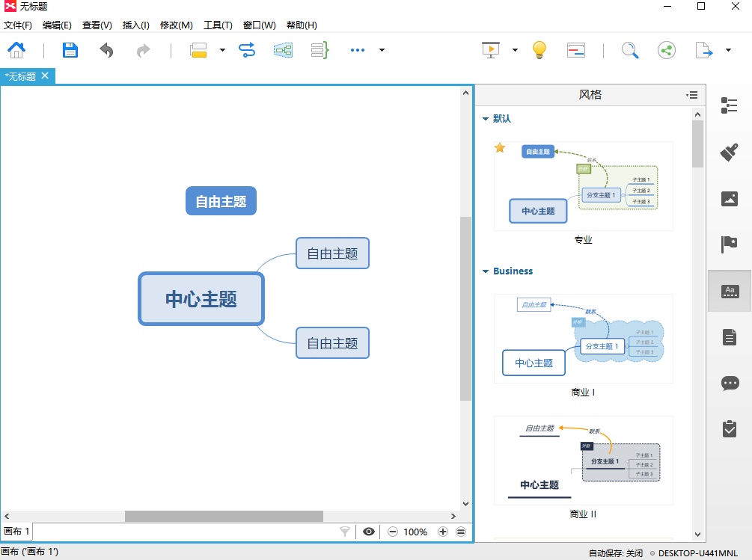
Task: Open the Markers flag panel
Action: click(x=729, y=244)
